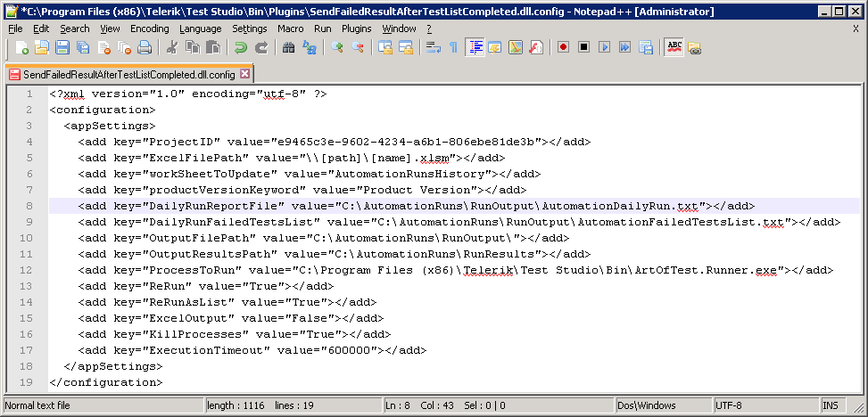Open the Function List icon
Image resolution: width=868 pixels, height=417 pixels.
coord(536,47)
